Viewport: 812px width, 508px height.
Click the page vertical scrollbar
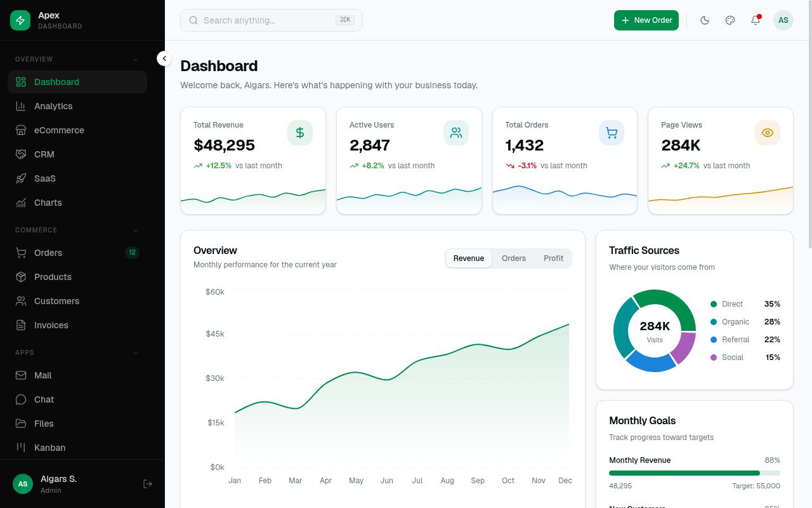809,124
